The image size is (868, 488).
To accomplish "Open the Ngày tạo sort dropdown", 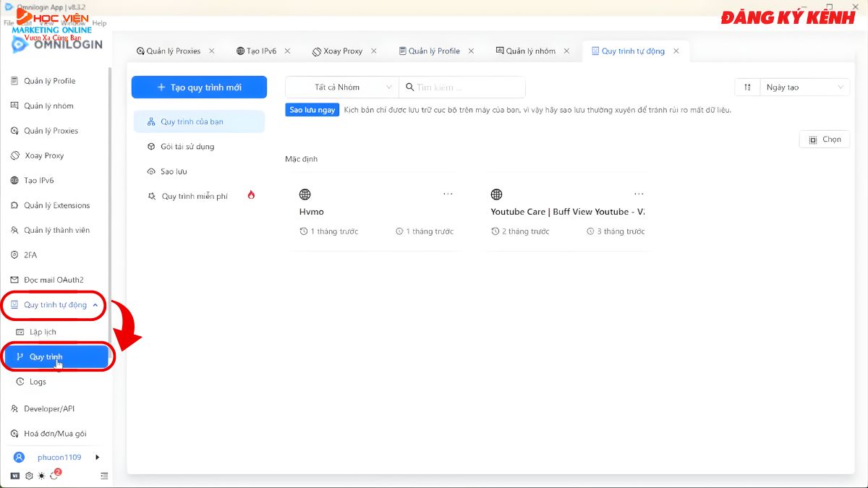I will 804,87.
